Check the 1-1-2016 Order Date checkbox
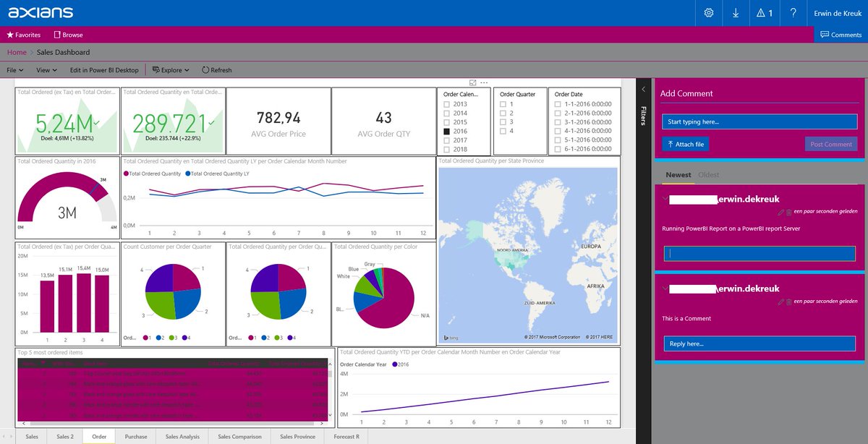This screenshot has height=444, width=868. pyautogui.click(x=558, y=103)
